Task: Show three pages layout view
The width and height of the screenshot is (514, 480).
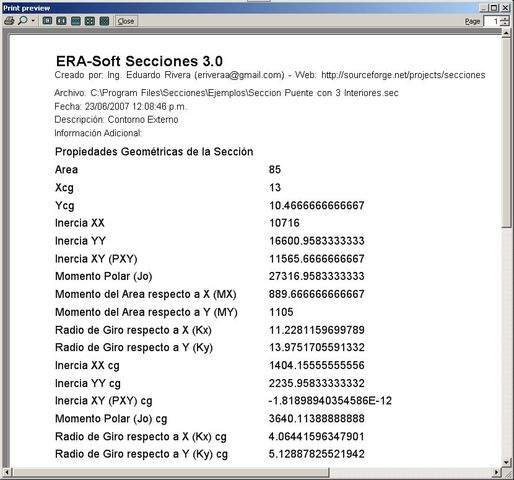Action: (76, 21)
